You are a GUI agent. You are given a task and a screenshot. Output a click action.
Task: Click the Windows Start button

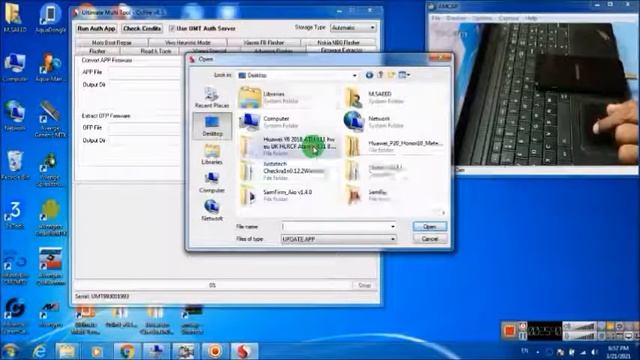pos(11,351)
